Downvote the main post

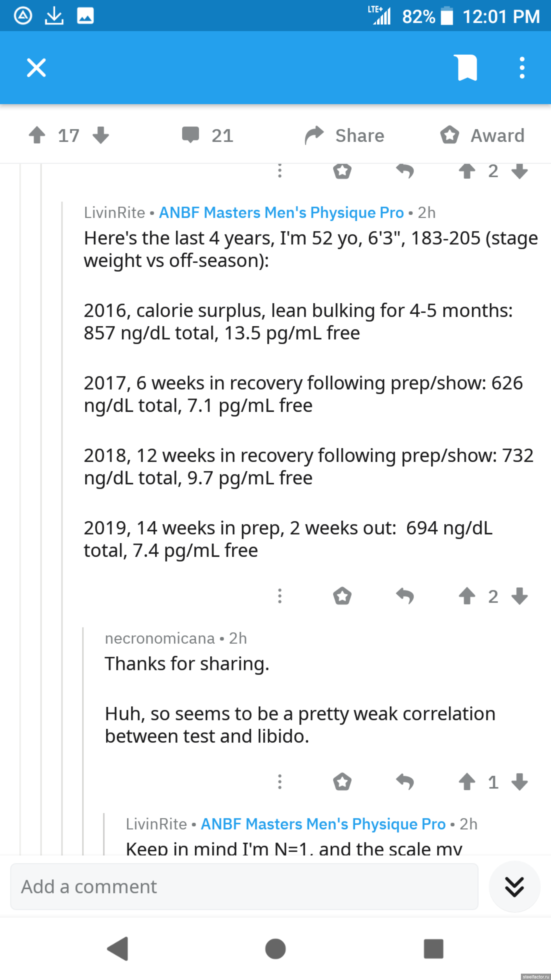coord(101,136)
